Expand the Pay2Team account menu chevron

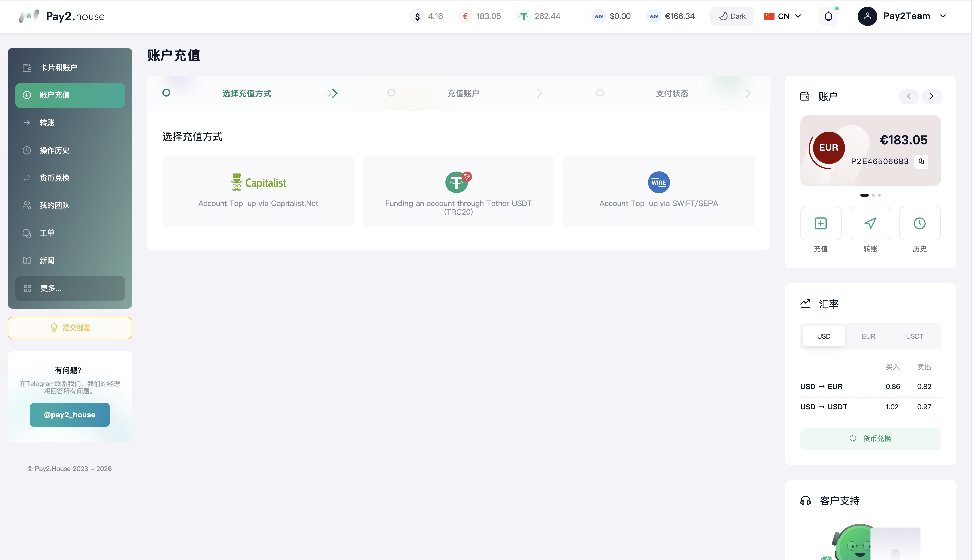pyautogui.click(x=943, y=16)
